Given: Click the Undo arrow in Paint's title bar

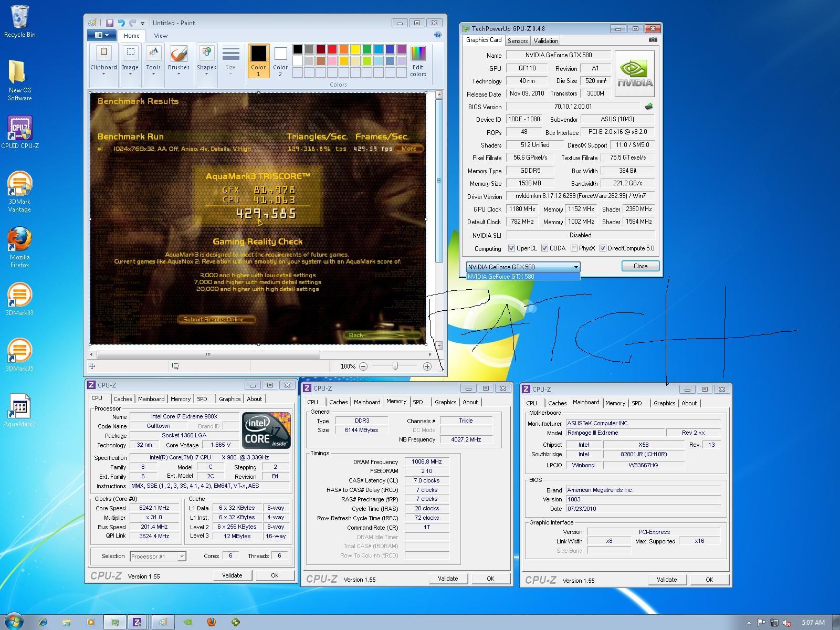Looking at the screenshot, I should 121,23.
